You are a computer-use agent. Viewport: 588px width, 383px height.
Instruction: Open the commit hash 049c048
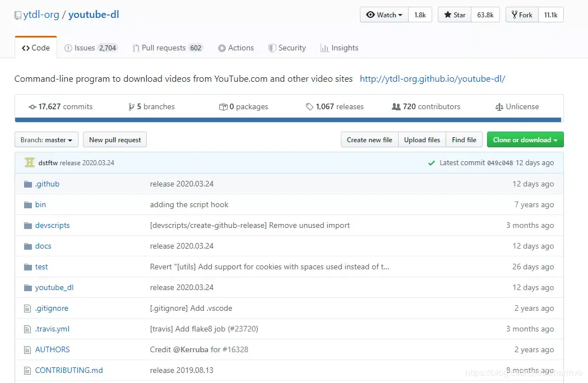point(500,163)
